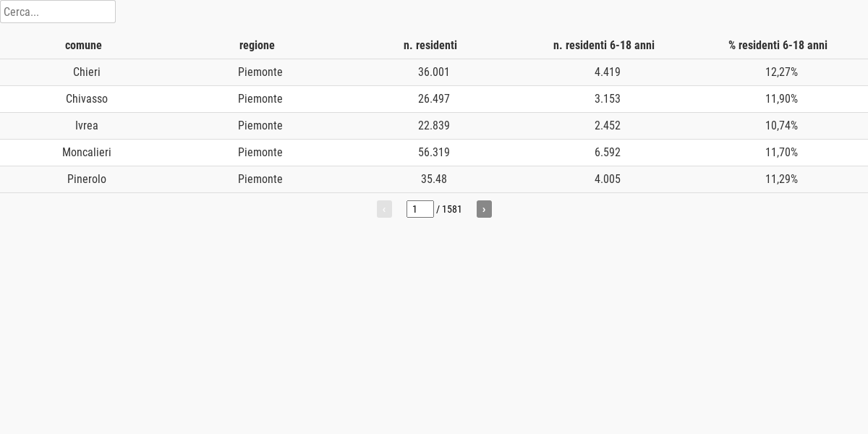Select the Ivrea comune cell
The image size is (868, 434).
[x=87, y=126]
